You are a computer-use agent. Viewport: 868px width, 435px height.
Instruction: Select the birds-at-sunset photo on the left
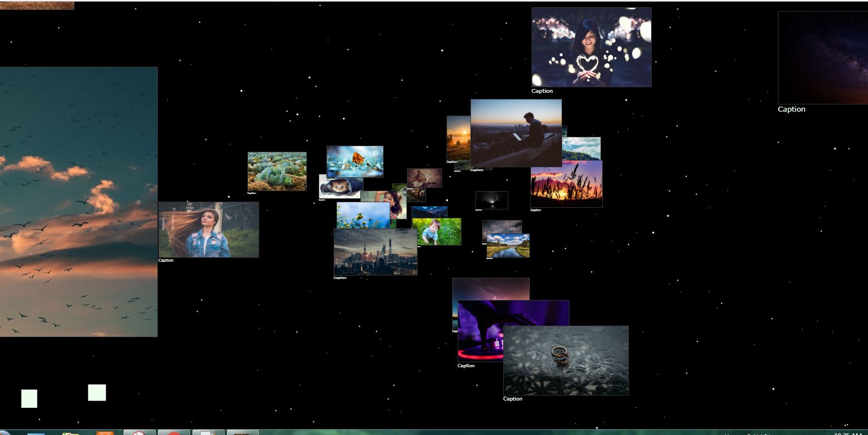[x=78, y=200]
